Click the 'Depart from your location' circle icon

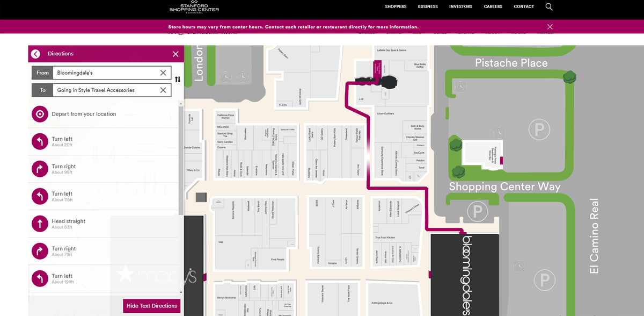coord(39,114)
